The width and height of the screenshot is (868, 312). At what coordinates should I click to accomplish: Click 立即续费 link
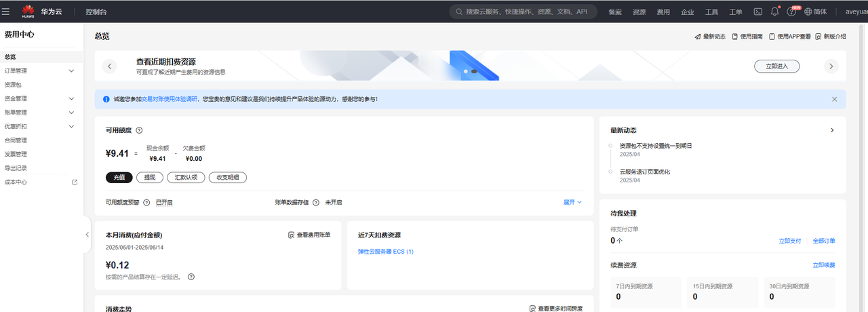tap(824, 265)
